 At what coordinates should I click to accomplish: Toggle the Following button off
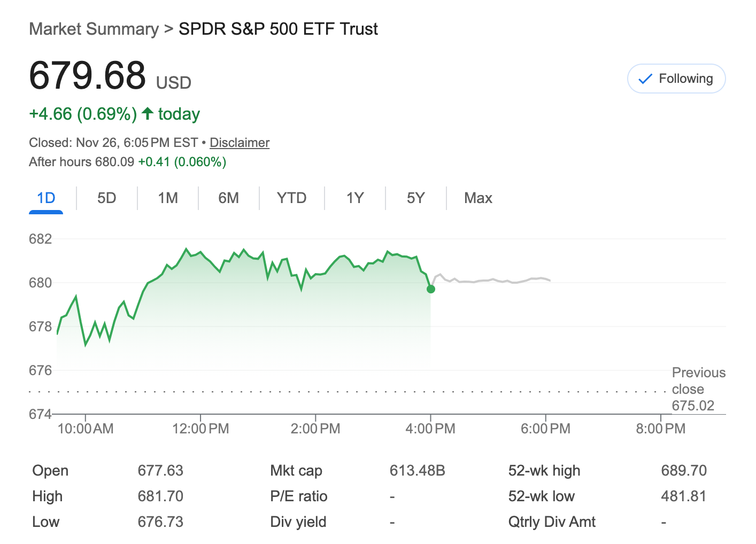click(x=676, y=79)
